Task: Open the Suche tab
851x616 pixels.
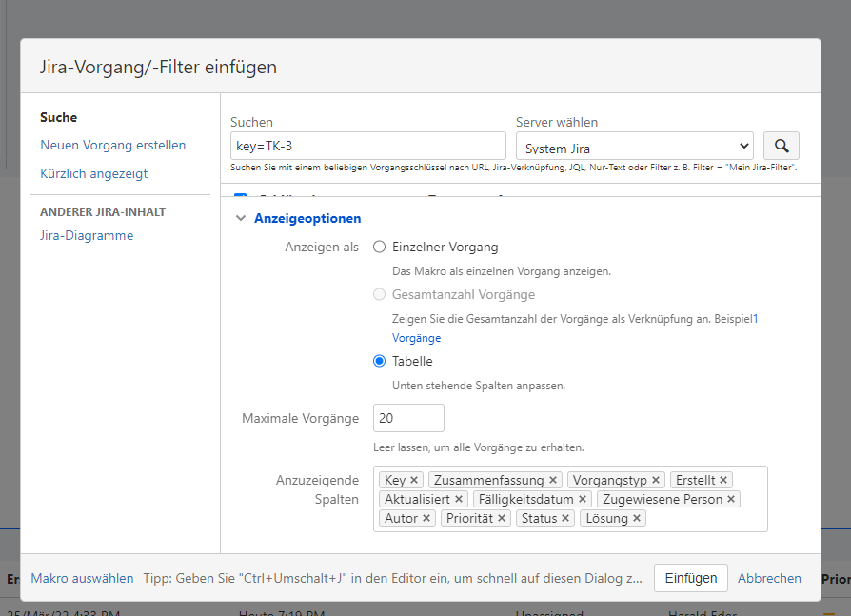Action: (59, 117)
